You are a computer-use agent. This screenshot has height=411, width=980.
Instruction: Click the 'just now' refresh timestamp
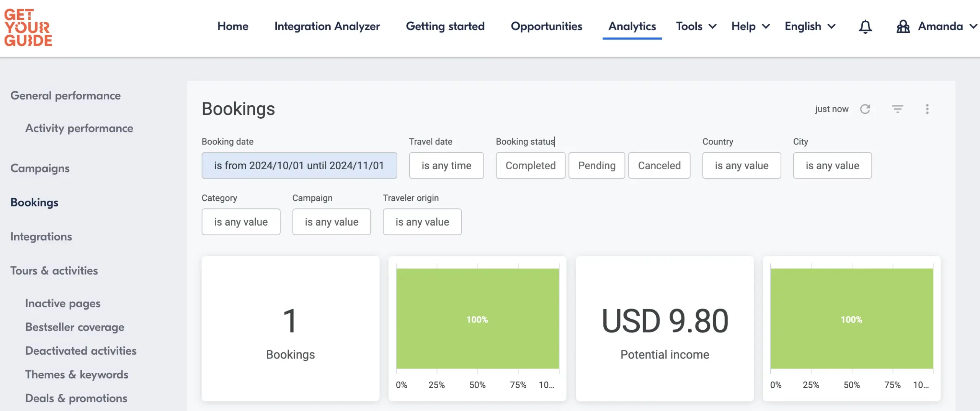(x=831, y=109)
